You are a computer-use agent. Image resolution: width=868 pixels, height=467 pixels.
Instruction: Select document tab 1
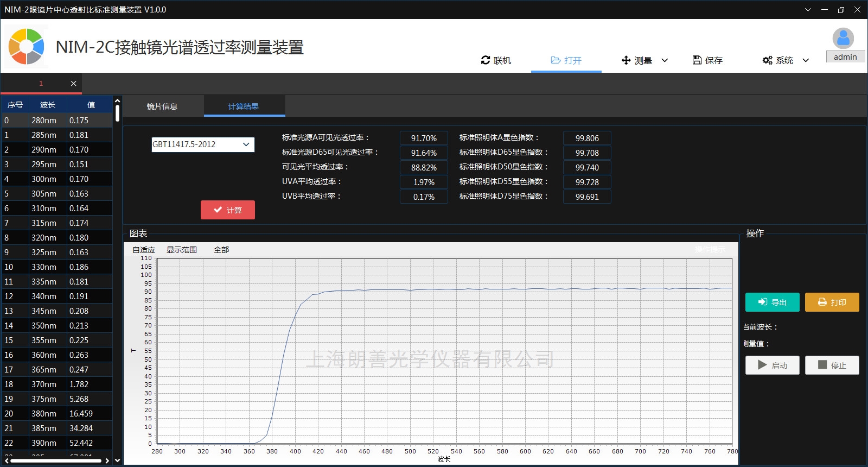click(x=41, y=84)
